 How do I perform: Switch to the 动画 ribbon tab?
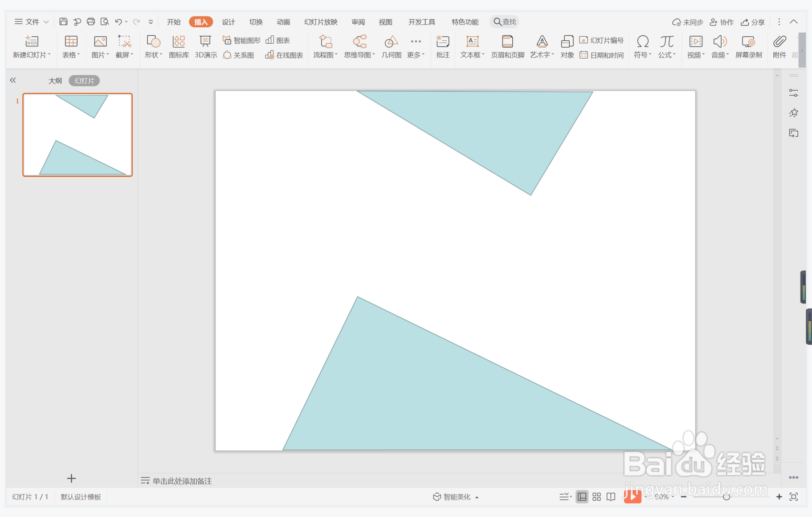pos(283,22)
